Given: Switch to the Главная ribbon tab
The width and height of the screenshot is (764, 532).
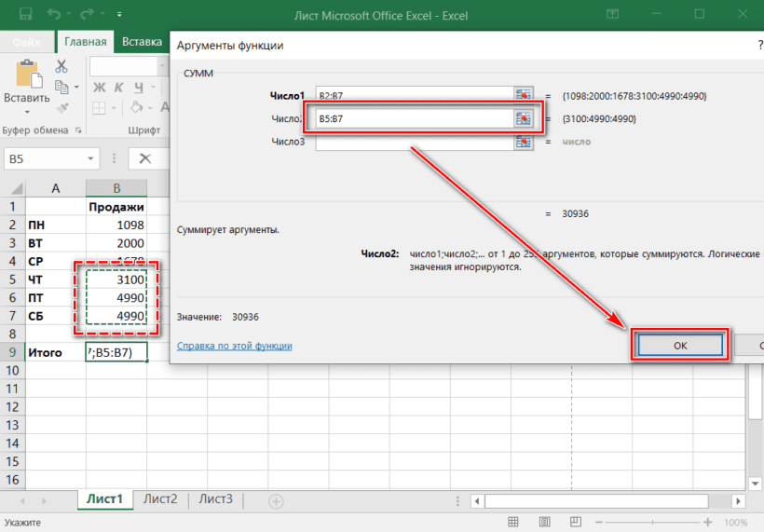Looking at the screenshot, I should pos(86,42).
